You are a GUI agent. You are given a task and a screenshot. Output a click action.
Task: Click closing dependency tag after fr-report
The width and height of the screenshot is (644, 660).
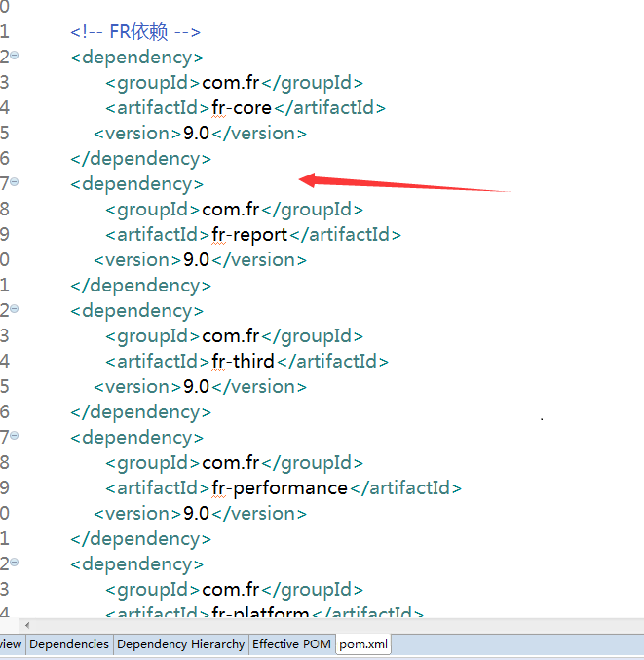point(141,286)
